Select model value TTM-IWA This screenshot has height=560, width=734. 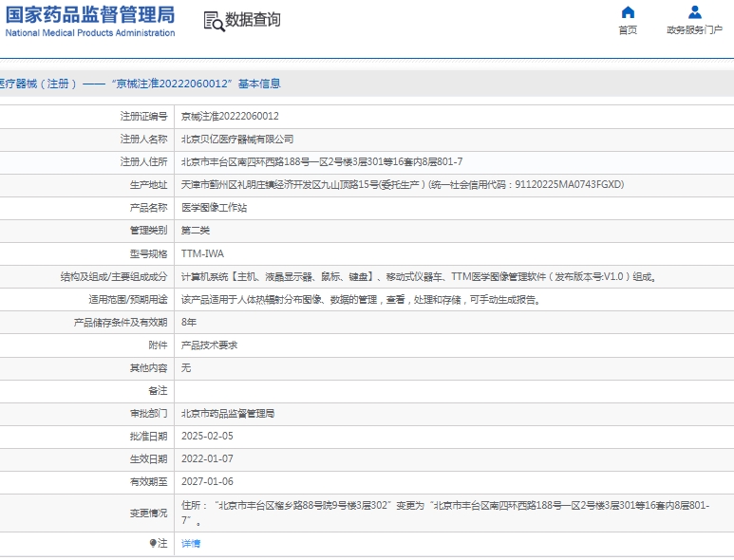pyautogui.click(x=202, y=253)
